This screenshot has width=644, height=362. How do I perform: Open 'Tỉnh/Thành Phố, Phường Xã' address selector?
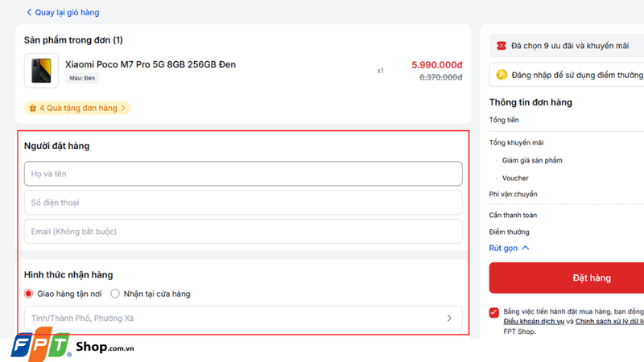(x=243, y=318)
